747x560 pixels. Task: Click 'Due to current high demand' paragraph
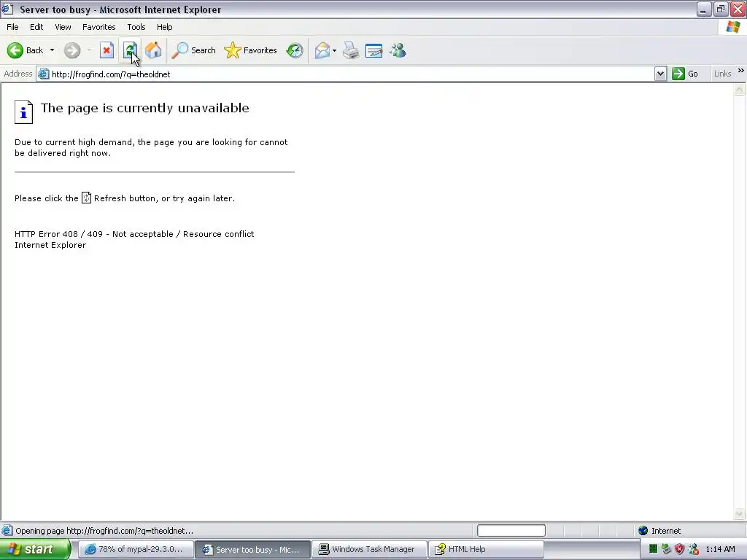click(151, 147)
